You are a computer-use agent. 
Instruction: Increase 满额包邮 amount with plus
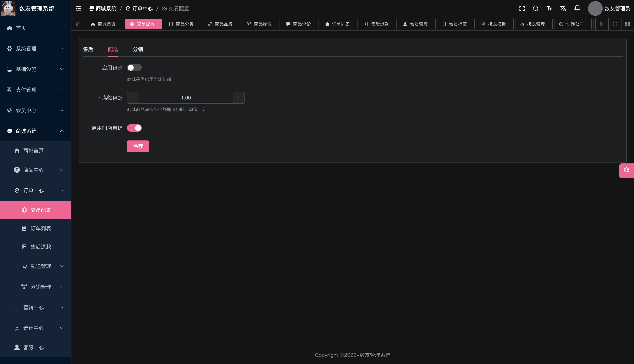[239, 98]
